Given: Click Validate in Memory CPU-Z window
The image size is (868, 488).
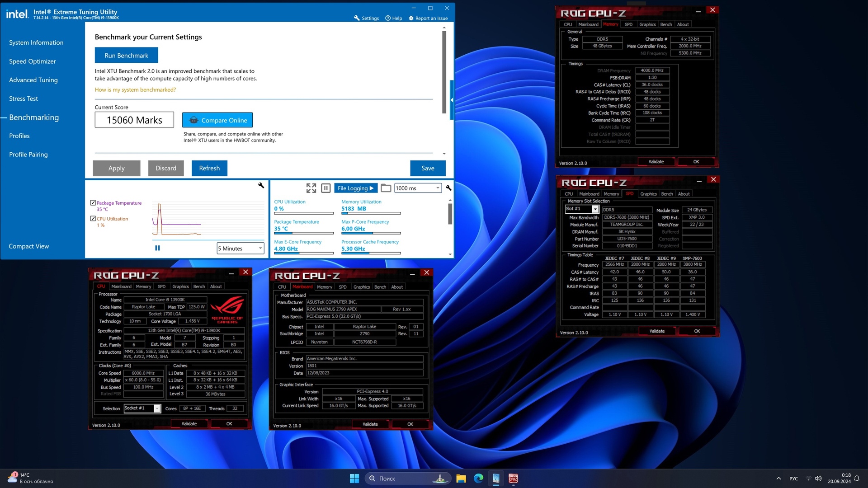Looking at the screenshot, I should 656,162.
